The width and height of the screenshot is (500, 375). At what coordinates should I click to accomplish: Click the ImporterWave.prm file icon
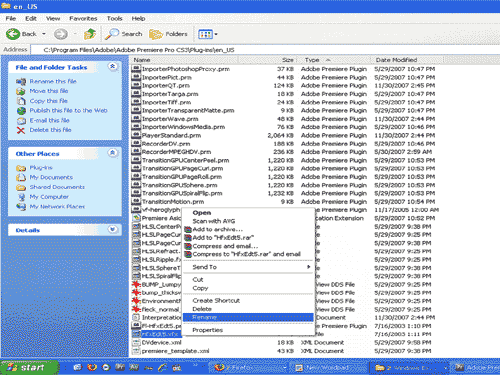point(136,119)
